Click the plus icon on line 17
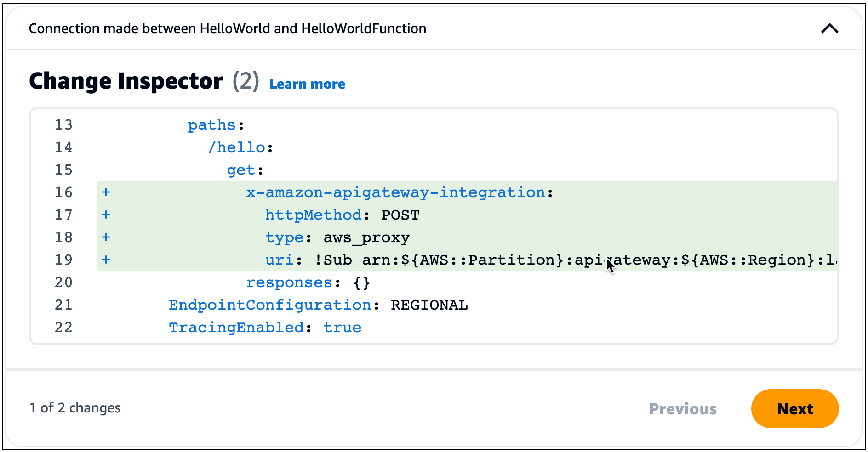 [x=106, y=215]
